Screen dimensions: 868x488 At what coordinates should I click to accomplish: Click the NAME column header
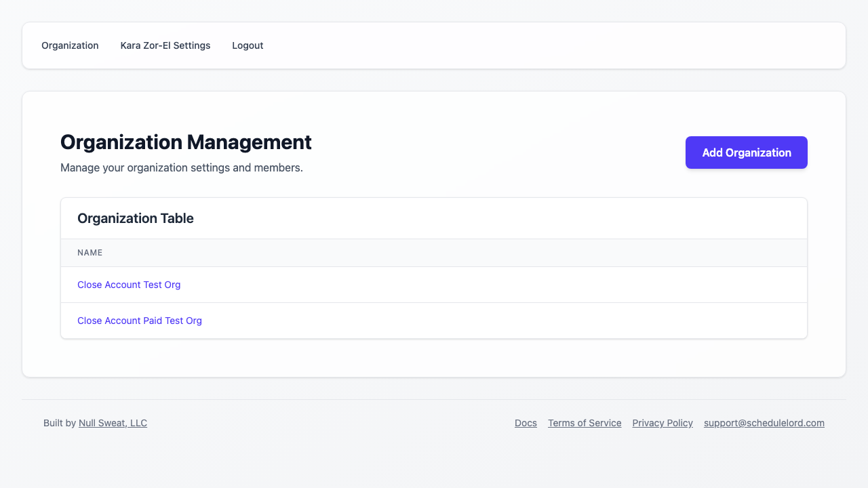pos(90,253)
